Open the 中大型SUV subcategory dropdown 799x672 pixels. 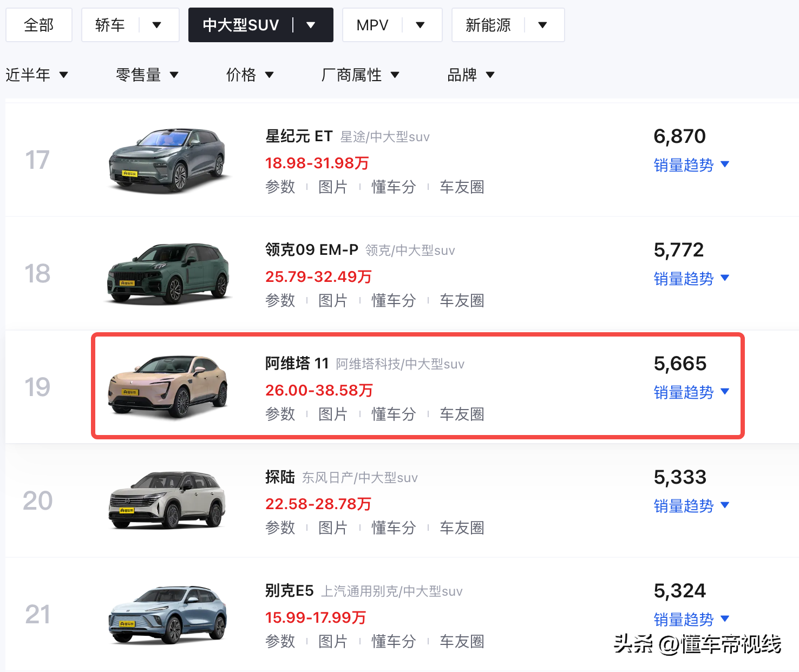coord(310,24)
